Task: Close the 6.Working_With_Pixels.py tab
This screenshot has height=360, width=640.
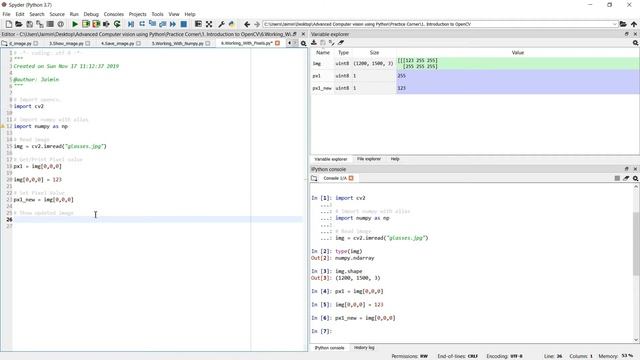Action: [x=278, y=43]
